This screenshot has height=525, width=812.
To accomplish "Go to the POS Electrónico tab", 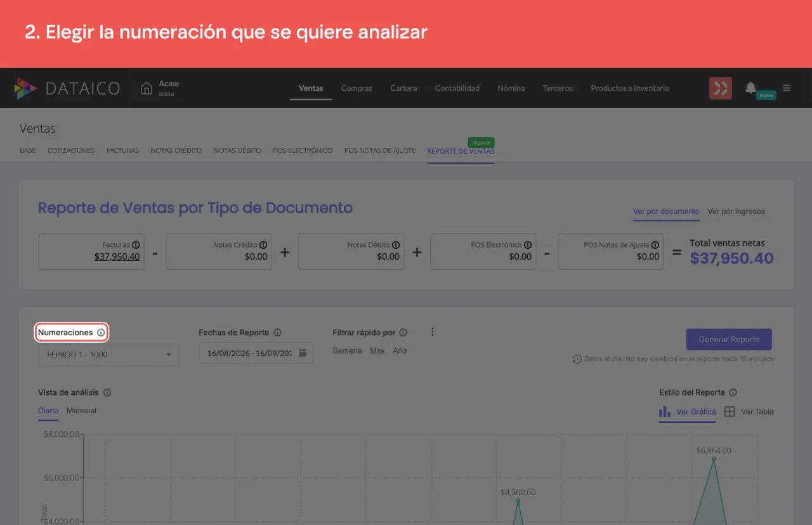I will (x=303, y=151).
